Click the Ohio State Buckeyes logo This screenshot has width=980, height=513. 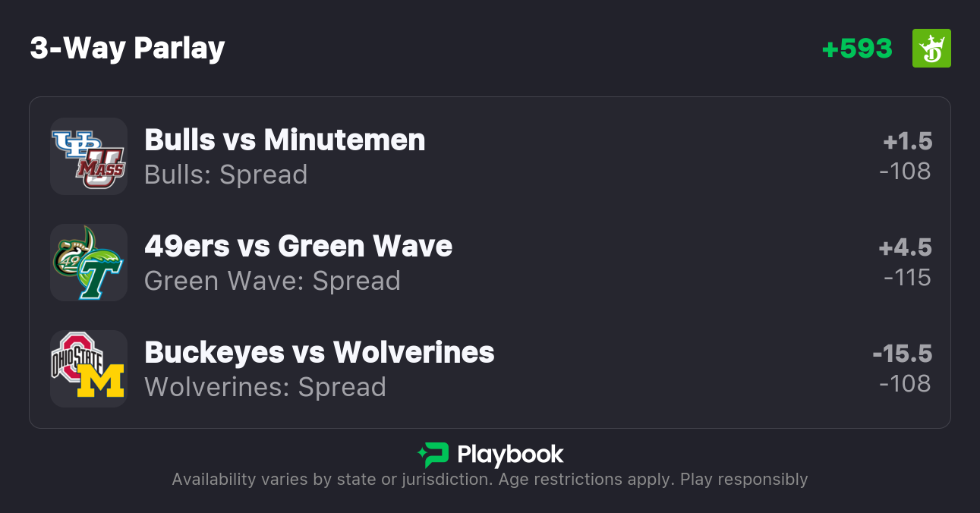pos(74,356)
